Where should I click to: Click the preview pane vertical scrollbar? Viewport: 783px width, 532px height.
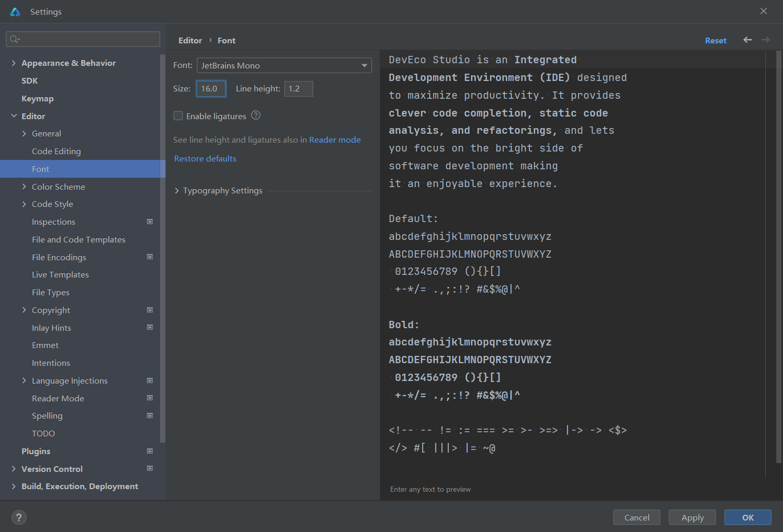778,257
